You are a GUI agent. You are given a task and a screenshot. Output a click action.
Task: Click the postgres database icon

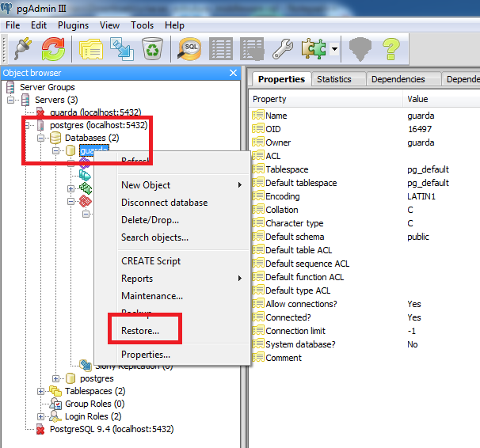pyautogui.click(x=70, y=378)
